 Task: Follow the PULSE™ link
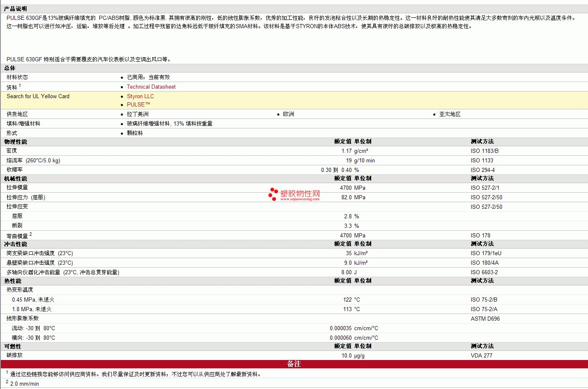tap(139, 105)
